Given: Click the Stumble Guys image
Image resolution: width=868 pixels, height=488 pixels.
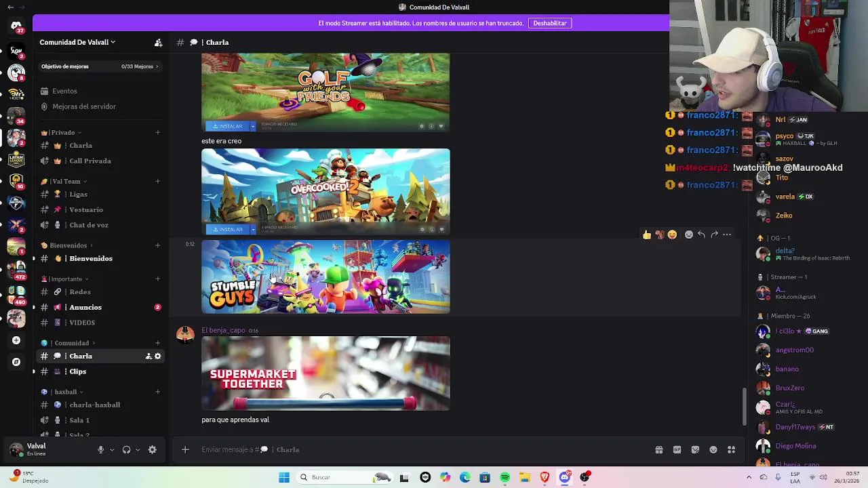Looking at the screenshot, I should [x=325, y=277].
